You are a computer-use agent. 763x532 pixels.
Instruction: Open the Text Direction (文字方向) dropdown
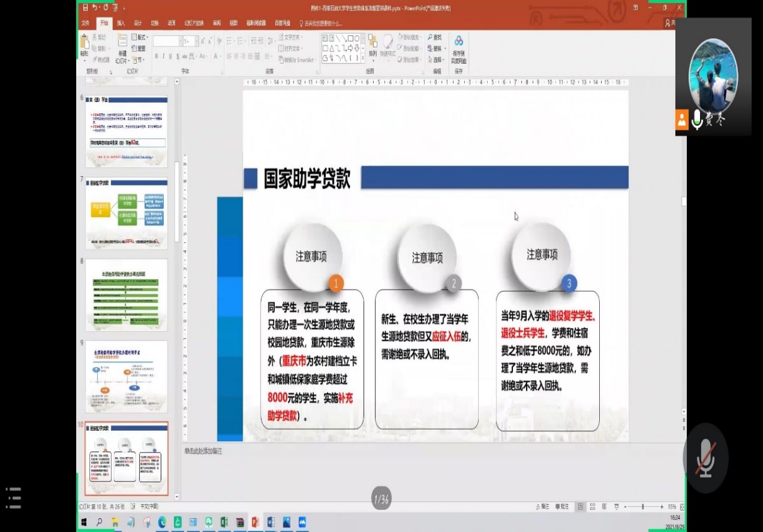coord(290,38)
